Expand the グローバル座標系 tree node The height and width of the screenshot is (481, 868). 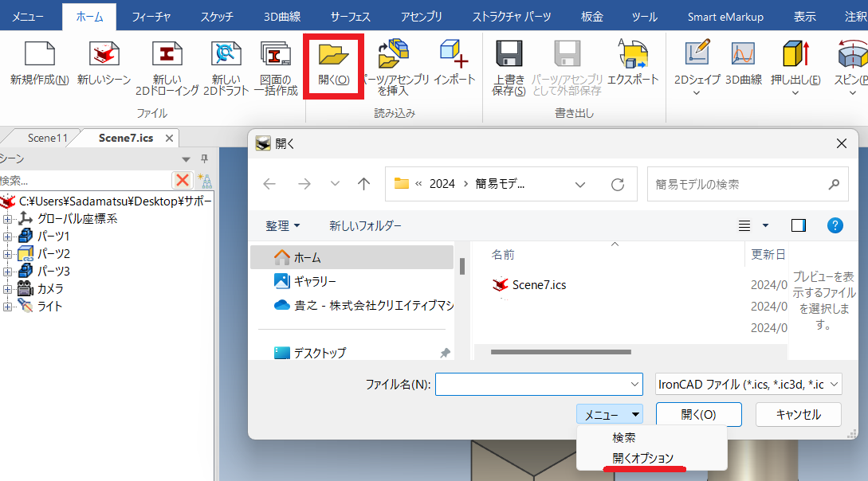[8, 219]
